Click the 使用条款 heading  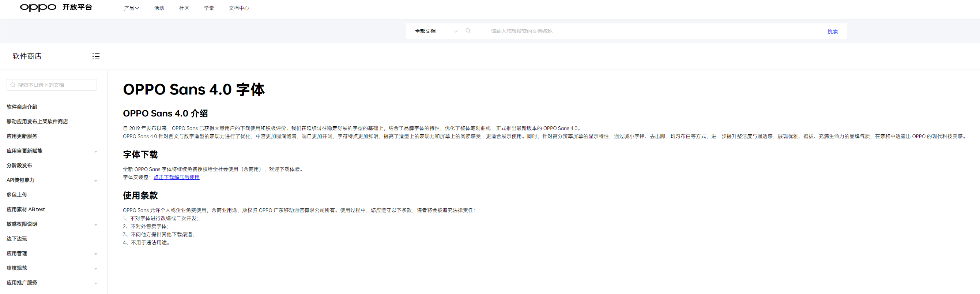click(x=140, y=196)
